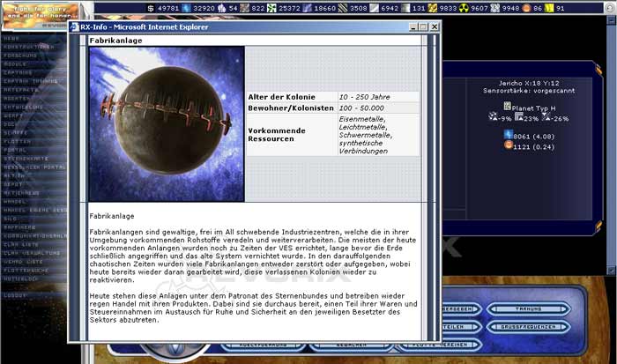Image resolution: width=617 pixels, height=364 pixels.
Task: Close the RX-Info popup window
Action: click(434, 27)
